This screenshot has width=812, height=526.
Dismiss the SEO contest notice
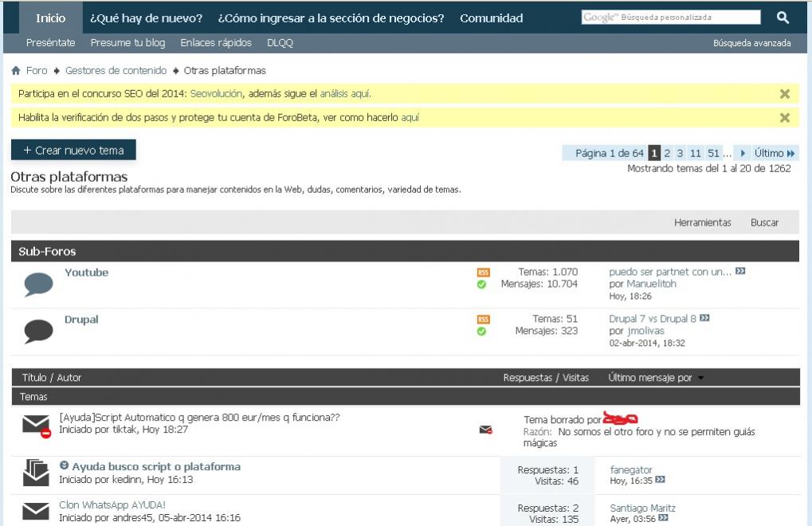click(784, 94)
